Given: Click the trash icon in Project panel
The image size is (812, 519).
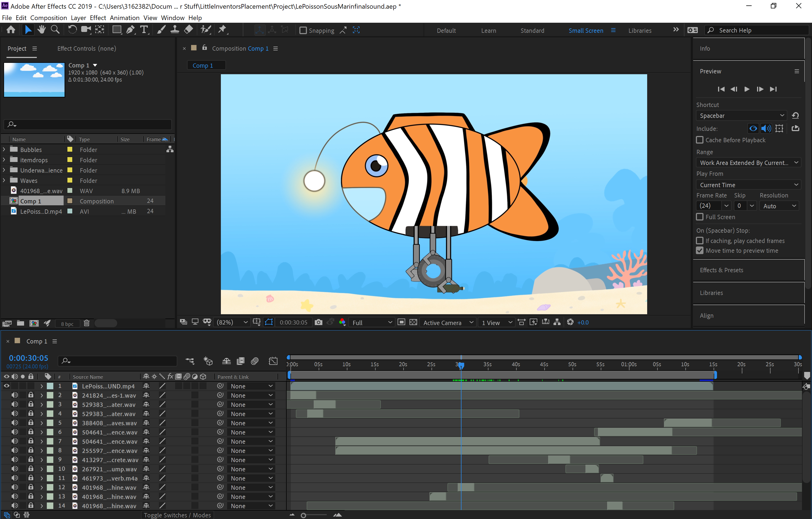Looking at the screenshot, I should pyautogui.click(x=86, y=323).
